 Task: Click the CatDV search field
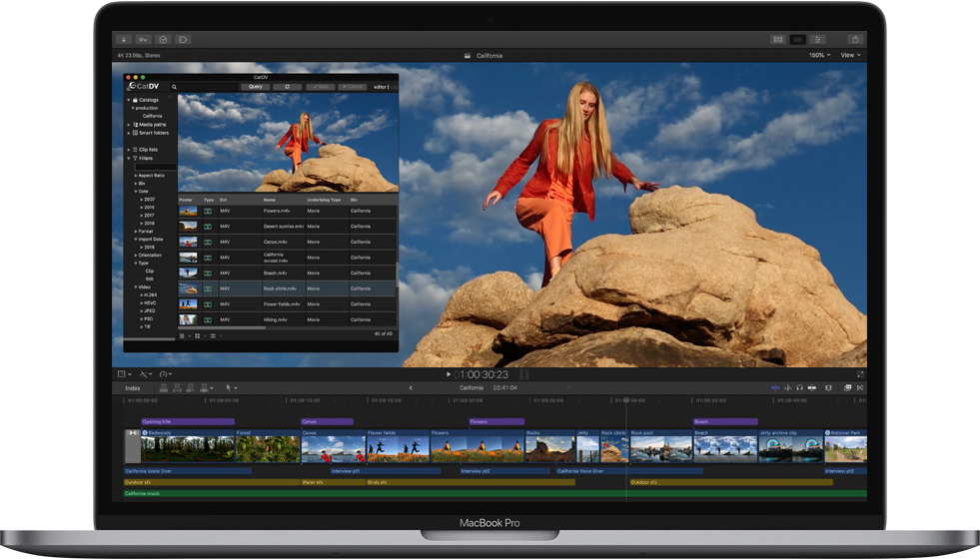pyautogui.click(x=204, y=87)
